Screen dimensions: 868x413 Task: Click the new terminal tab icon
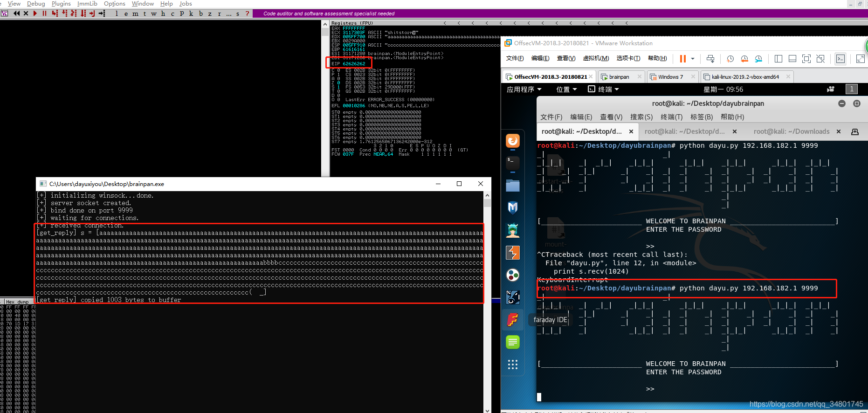pyautogui.click(x=855, y=132)
